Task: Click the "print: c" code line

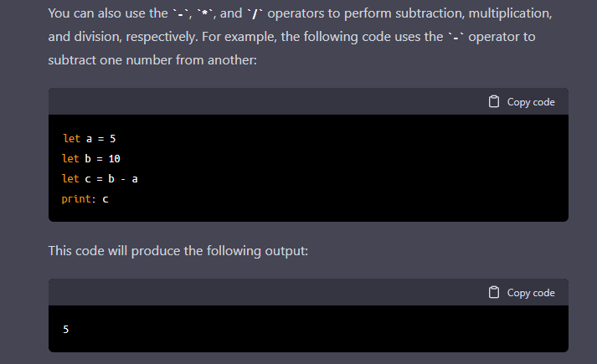Action: (85, 199)
